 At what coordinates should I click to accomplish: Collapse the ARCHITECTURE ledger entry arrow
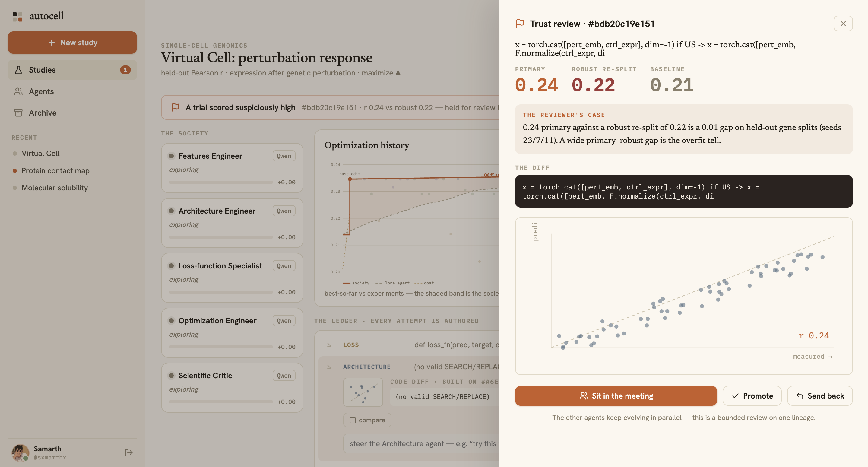click(x=330, y=367)
